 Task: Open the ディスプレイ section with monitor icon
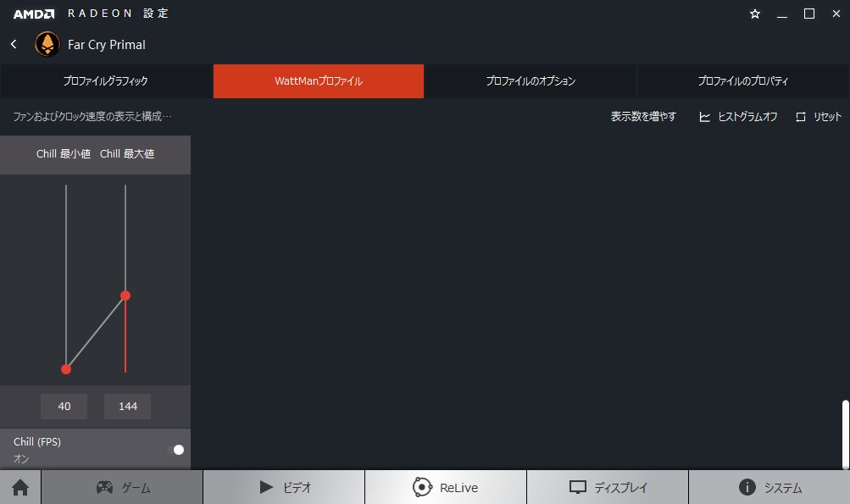click(x=608, y=488)
